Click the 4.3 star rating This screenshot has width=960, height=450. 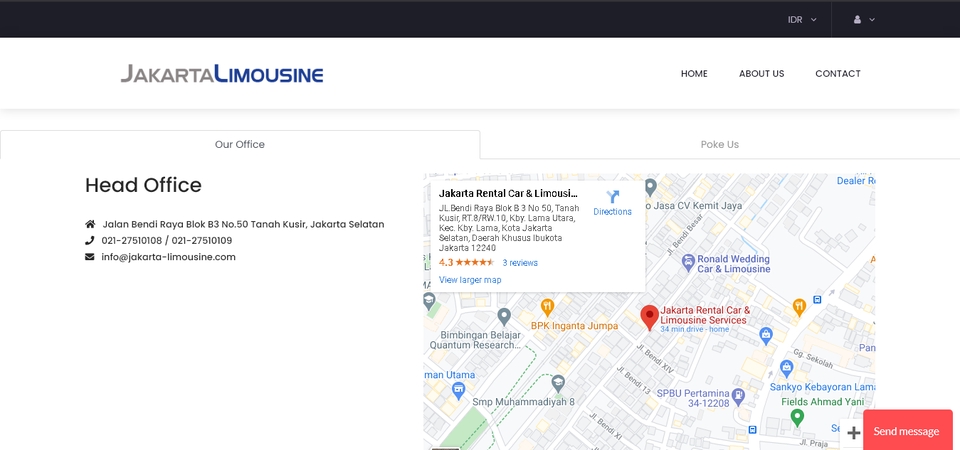(467, 263)
